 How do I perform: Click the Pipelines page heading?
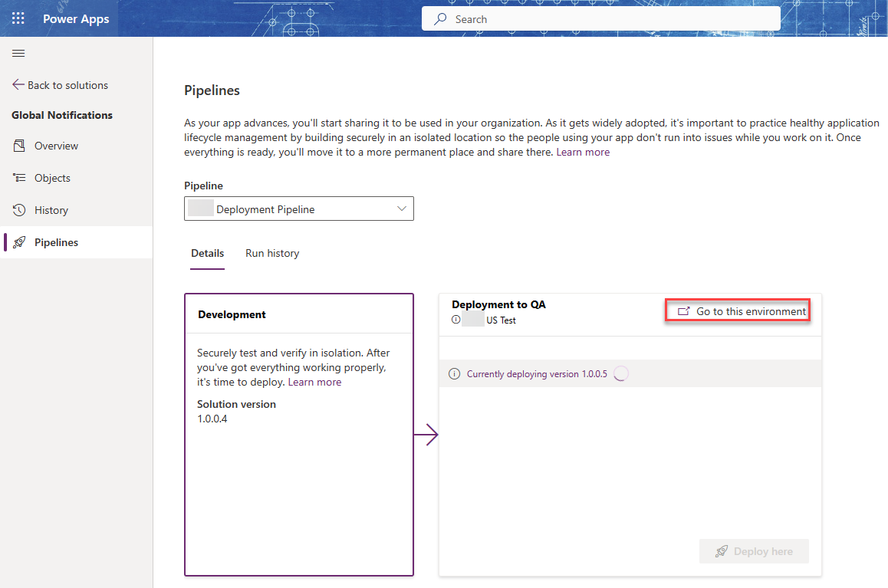[212, 90]
